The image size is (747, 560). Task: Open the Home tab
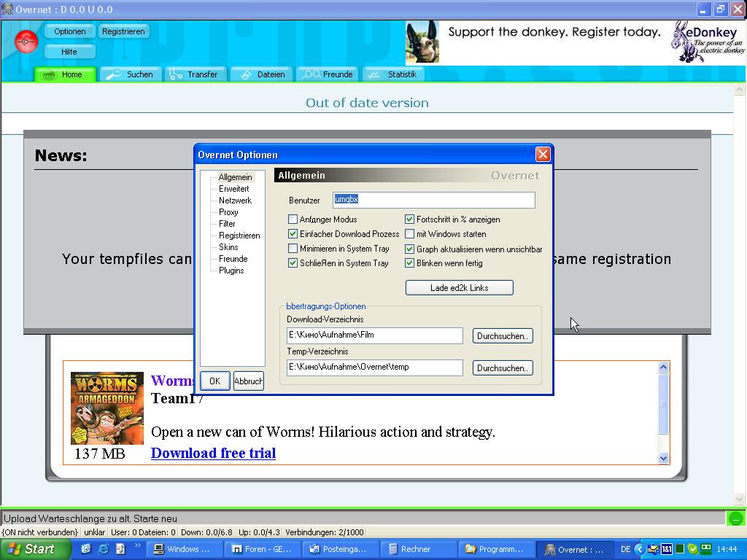(65, 74)
